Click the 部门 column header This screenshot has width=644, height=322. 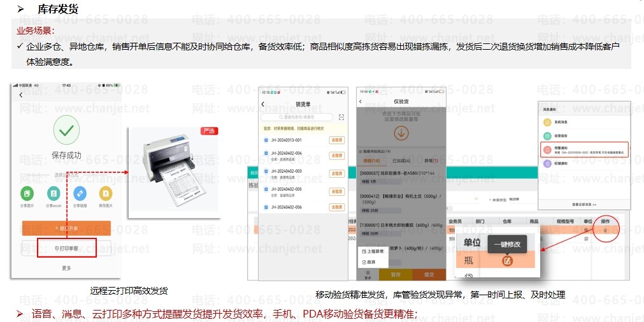point(480,221)
